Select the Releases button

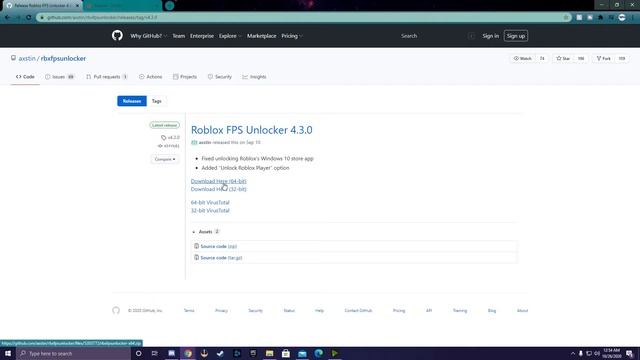[x=132, y=101]
